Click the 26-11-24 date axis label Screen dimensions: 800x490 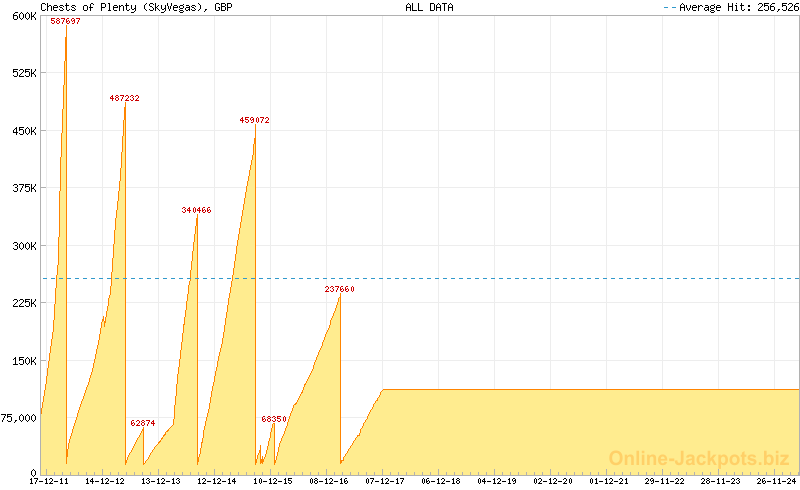(x=776, y=481)
